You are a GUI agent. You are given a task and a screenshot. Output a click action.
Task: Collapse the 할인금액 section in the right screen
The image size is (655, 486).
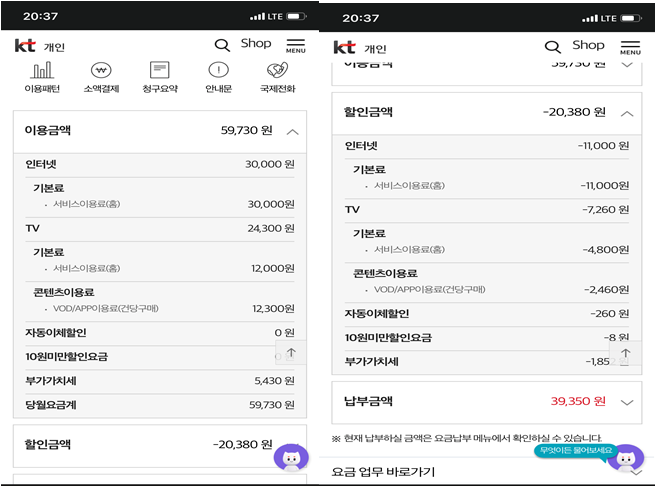626,113
